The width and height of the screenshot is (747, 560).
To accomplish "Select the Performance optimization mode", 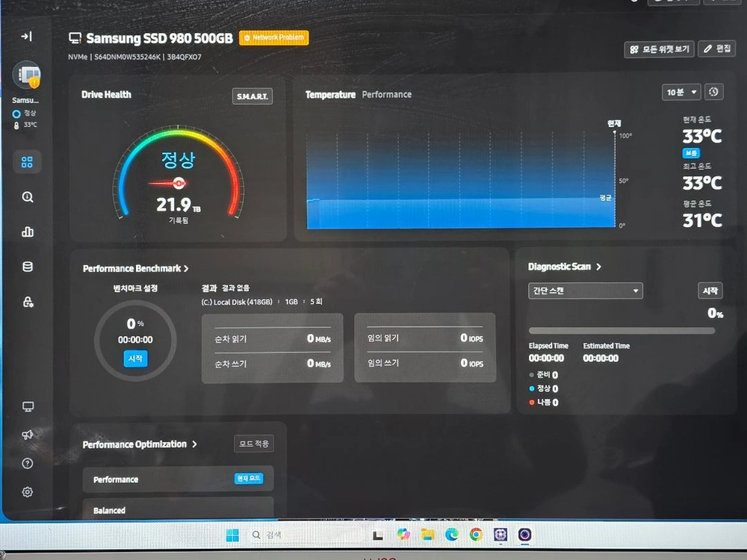I will (179, 479).
